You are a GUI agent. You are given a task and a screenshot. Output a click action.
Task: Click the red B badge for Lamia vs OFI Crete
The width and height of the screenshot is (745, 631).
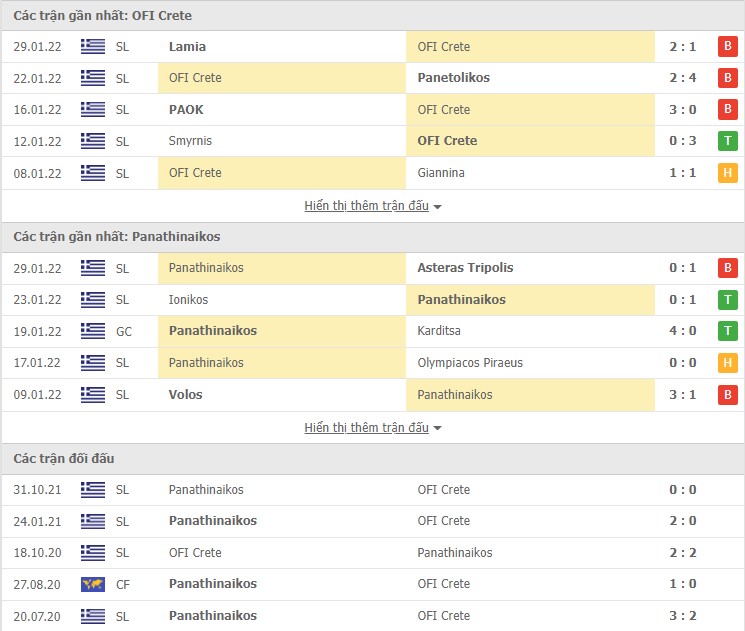(x=727, y=46)
